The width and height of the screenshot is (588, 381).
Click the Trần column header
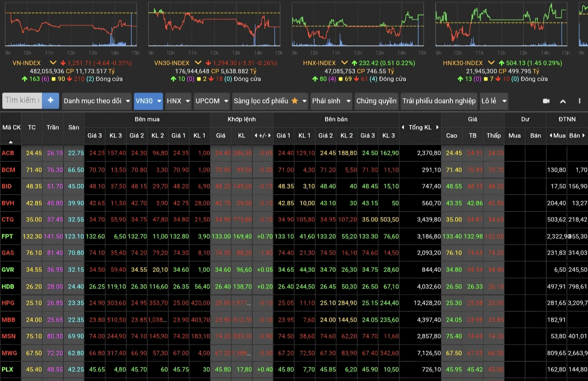pos(53,127)
